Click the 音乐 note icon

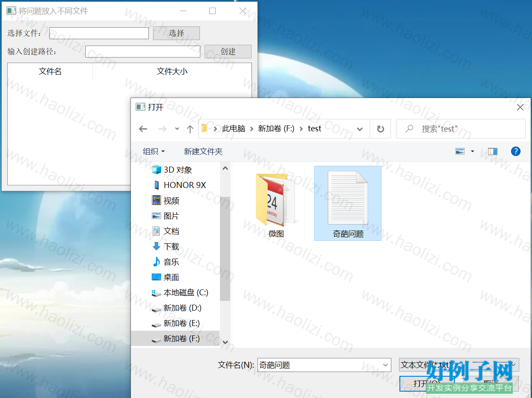coord(156,262)
